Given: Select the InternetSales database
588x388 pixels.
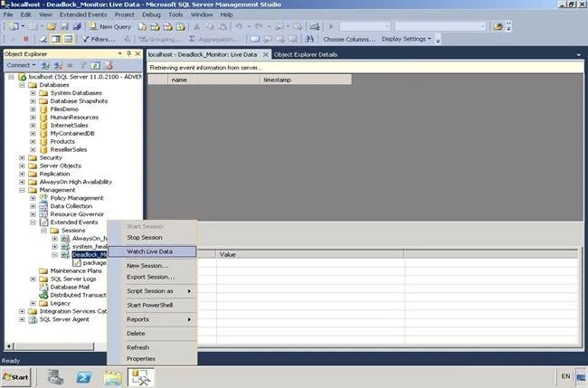Looking at the screenshot, I should coord(69,125).
